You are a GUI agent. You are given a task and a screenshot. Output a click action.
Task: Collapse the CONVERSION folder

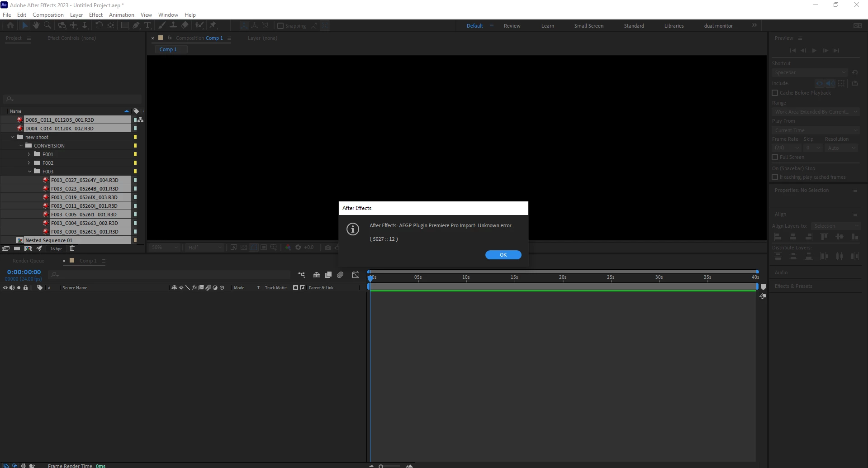click(21, 146)
